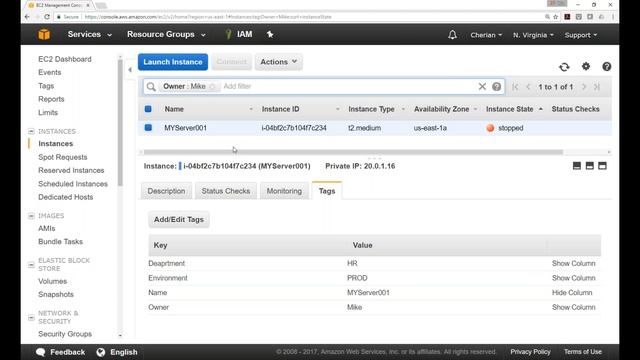
Task: Open Volumes in the sidebar
Action: [53, 281]
